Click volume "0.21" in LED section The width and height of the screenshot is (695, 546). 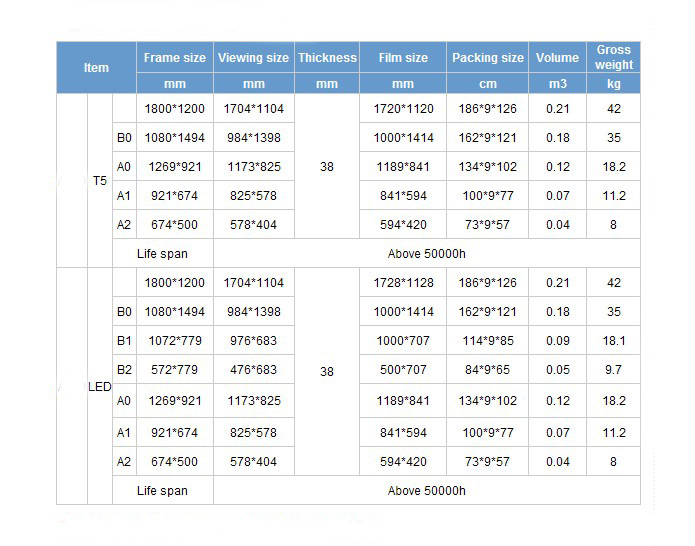[x=558, y=283]
